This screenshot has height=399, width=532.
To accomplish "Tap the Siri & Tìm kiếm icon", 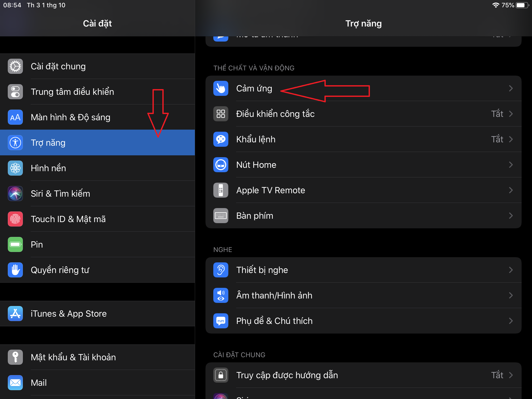I will point(15,194).
